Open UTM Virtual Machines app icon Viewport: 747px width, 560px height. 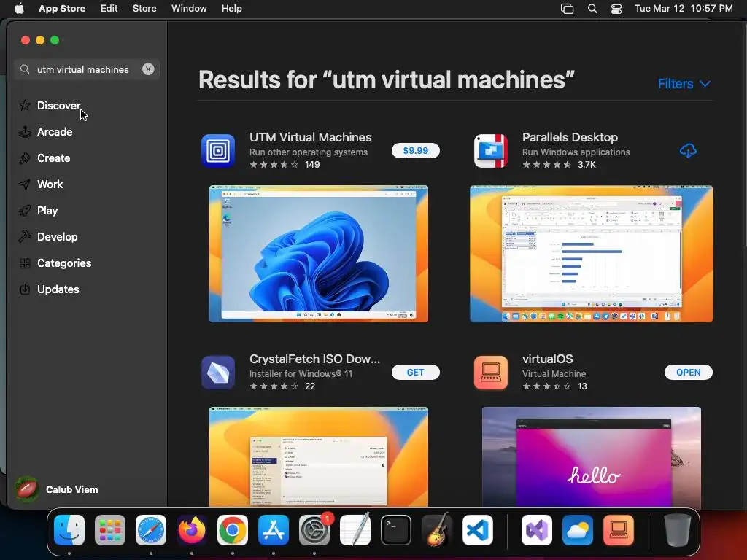tap(218, 151)
